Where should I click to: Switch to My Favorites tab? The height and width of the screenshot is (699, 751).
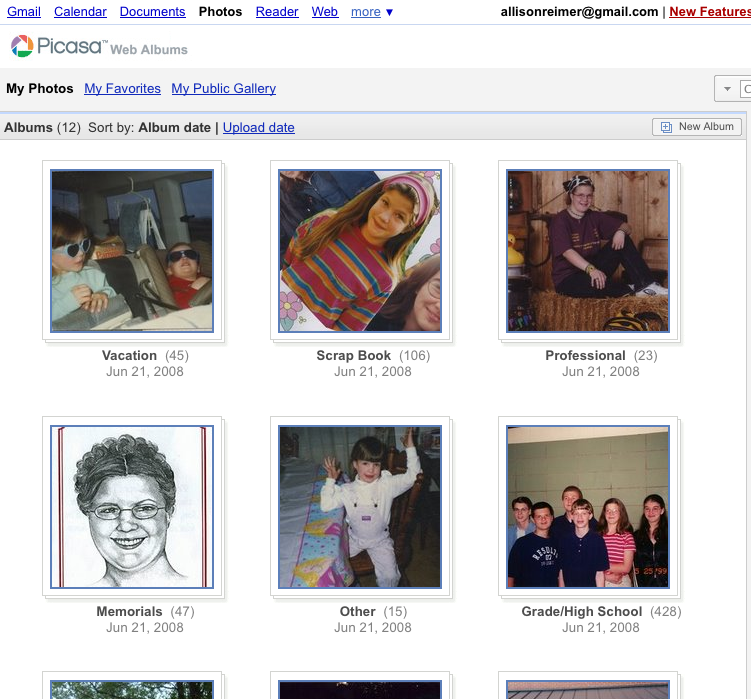tap(122, 89)
